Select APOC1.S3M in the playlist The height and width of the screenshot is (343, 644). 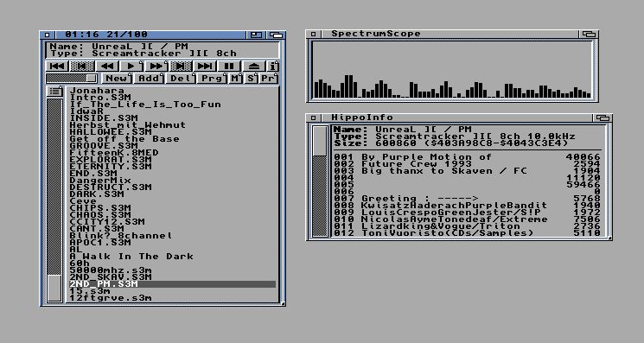173,243
